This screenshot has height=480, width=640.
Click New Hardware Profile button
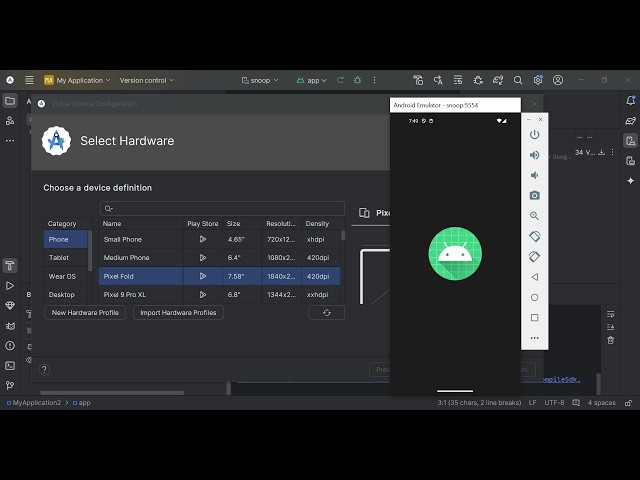coord(85,313)
